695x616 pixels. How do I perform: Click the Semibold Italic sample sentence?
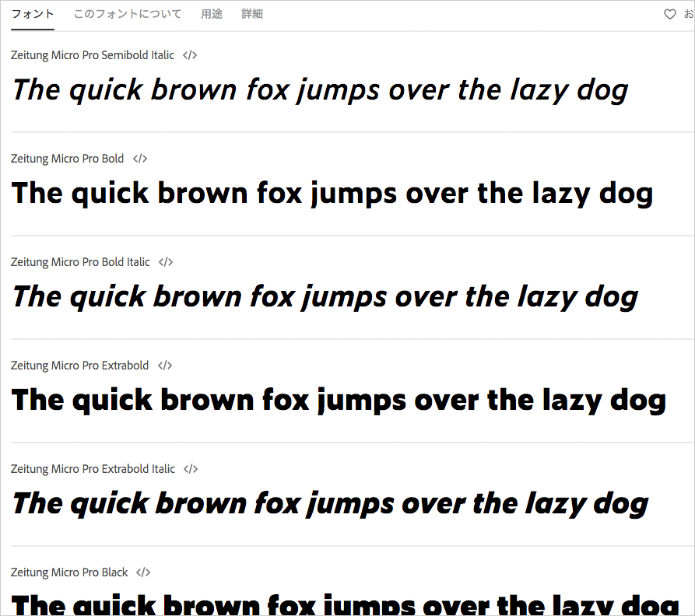click(321, 90)
